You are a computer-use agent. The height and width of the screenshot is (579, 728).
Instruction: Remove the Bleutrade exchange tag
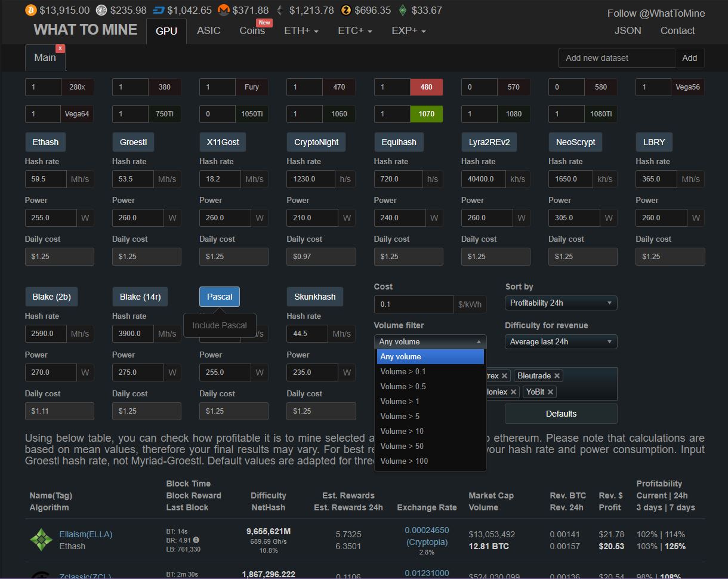[x=557, y=375]
